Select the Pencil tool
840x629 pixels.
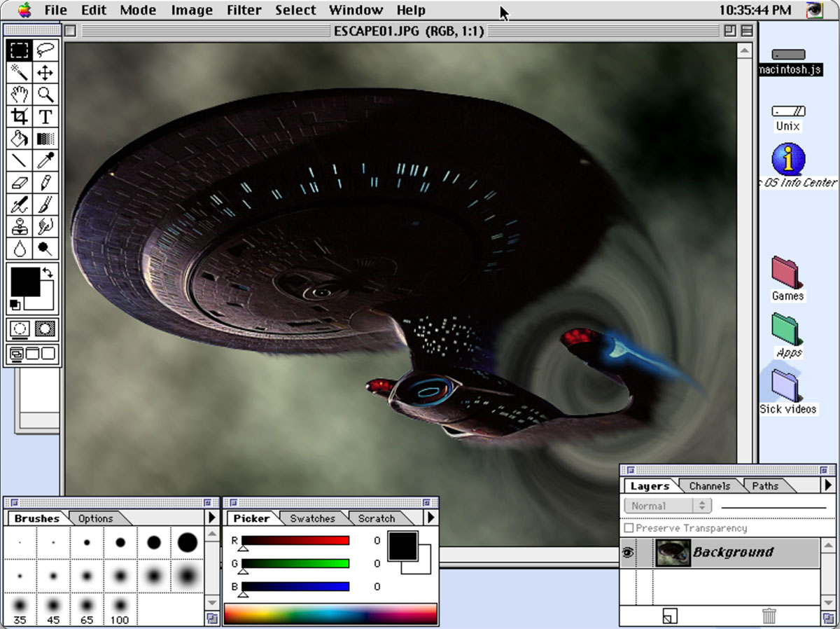pos(45,183)
